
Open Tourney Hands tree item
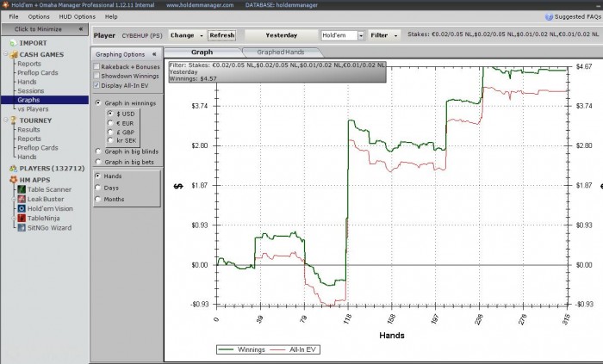tap(27, 157)
